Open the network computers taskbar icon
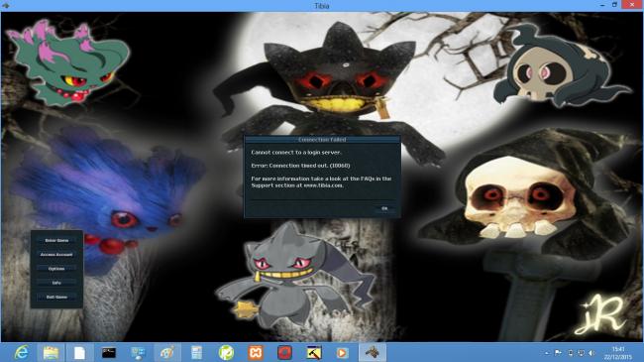644x362 pixels. 138,352
